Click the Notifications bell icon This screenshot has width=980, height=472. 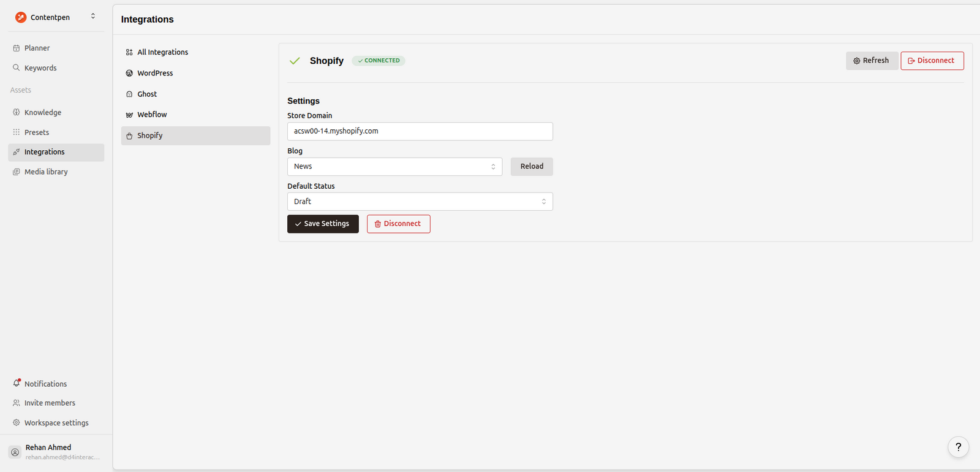tap(17, 383)
